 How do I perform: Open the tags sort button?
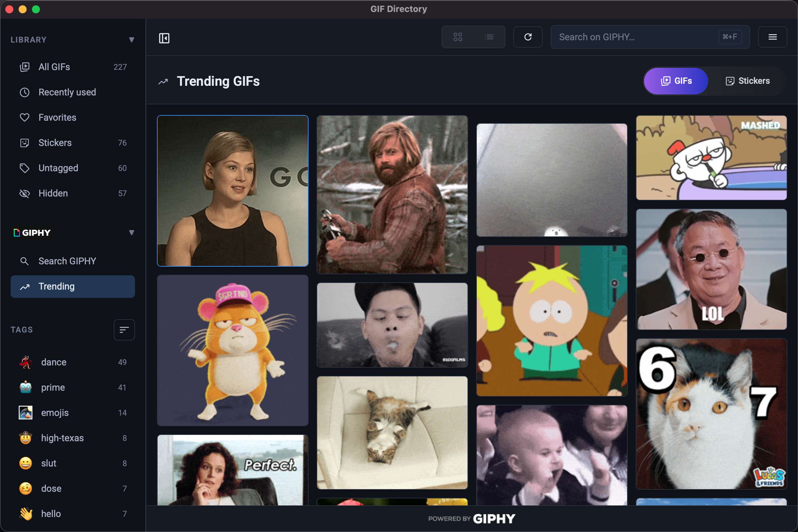click(x=124, y=330)
